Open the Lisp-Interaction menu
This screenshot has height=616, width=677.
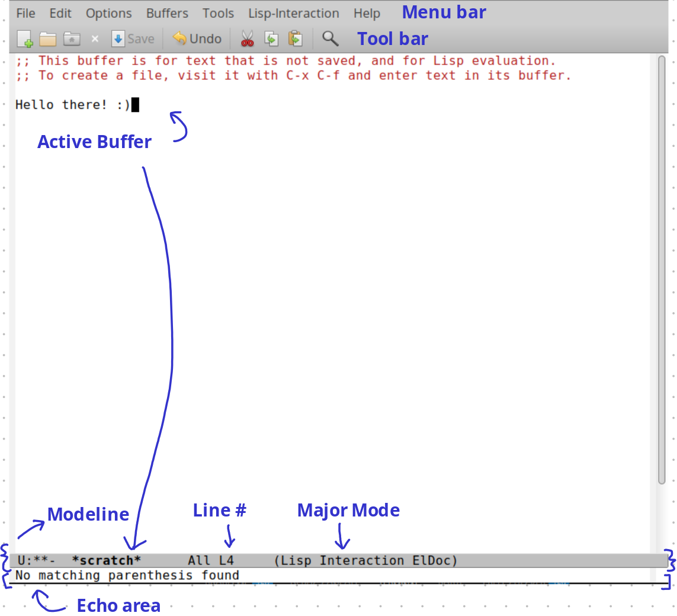coord(294,12)
